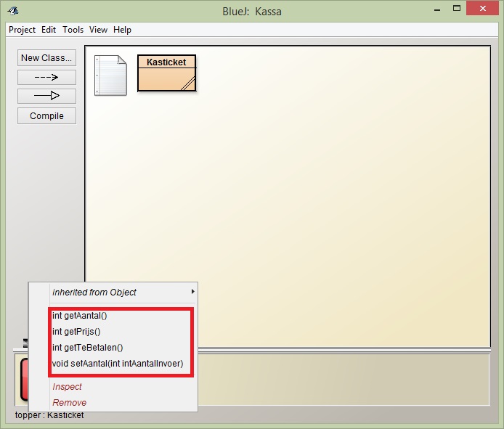Open the Help menu
The height and width of the screenshot is (429, 504).
coord(122,30)
